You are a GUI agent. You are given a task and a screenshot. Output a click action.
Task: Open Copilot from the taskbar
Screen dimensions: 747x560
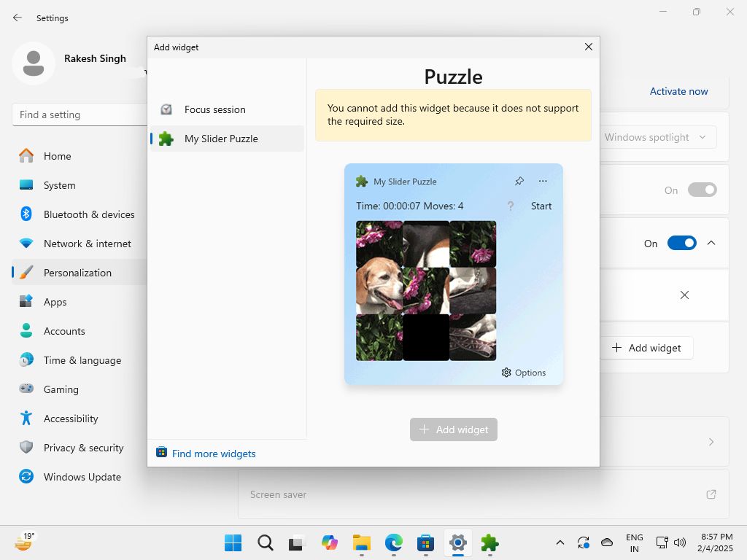click(330, 542)
